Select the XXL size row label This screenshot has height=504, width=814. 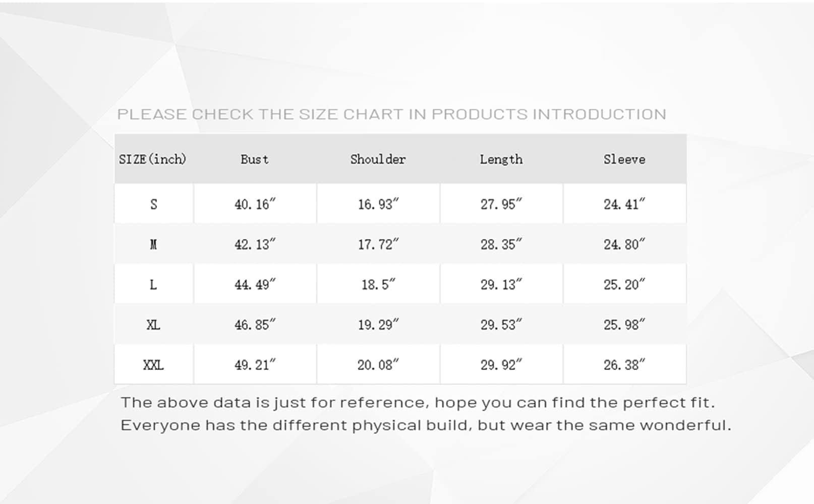click(153, 365)
